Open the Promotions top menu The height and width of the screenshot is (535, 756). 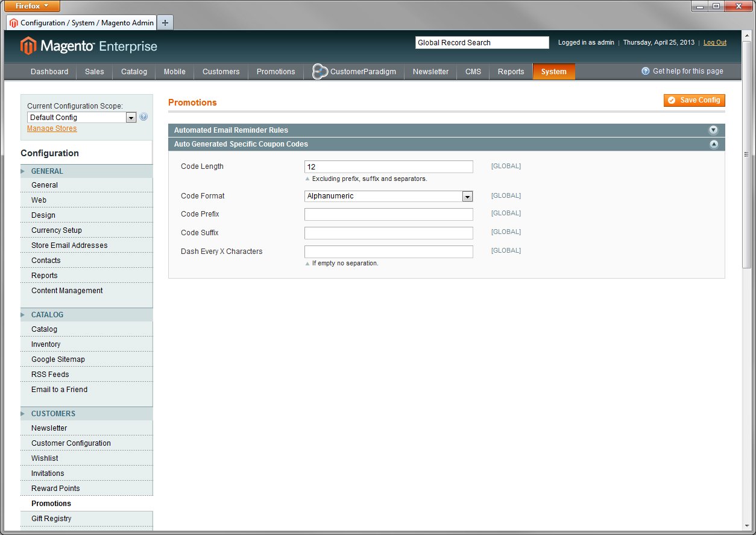tap(276, 72)
